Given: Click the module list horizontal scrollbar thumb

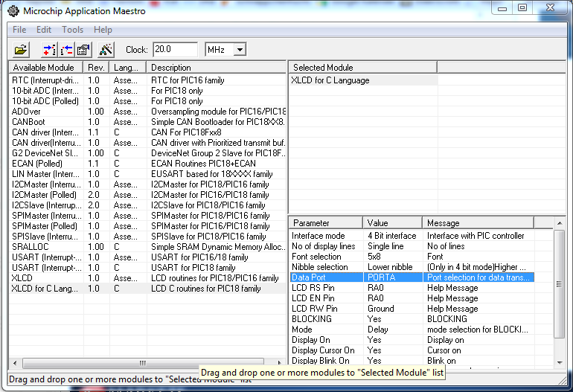Looking at the screenshot, I should click(143, 363).
